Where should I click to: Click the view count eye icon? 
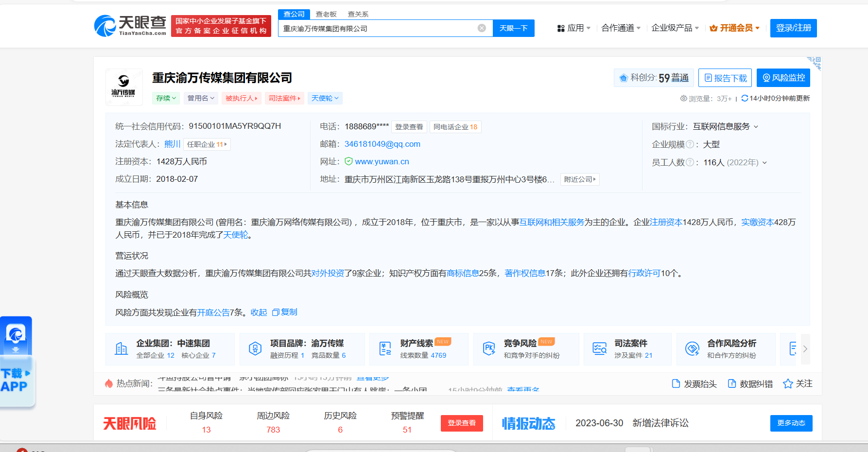pos(684,98)
